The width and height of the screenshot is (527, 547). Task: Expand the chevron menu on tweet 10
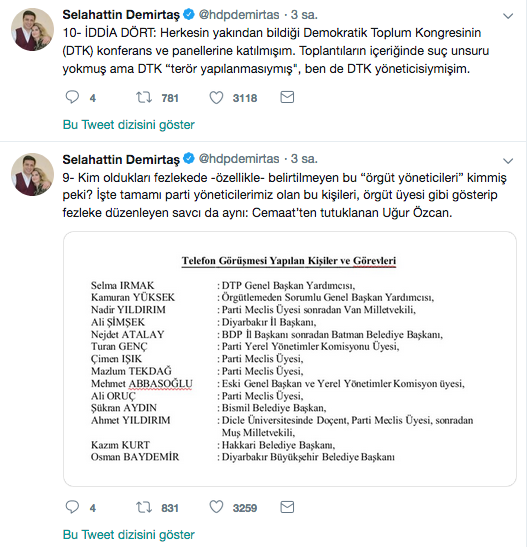pos(508,16)
